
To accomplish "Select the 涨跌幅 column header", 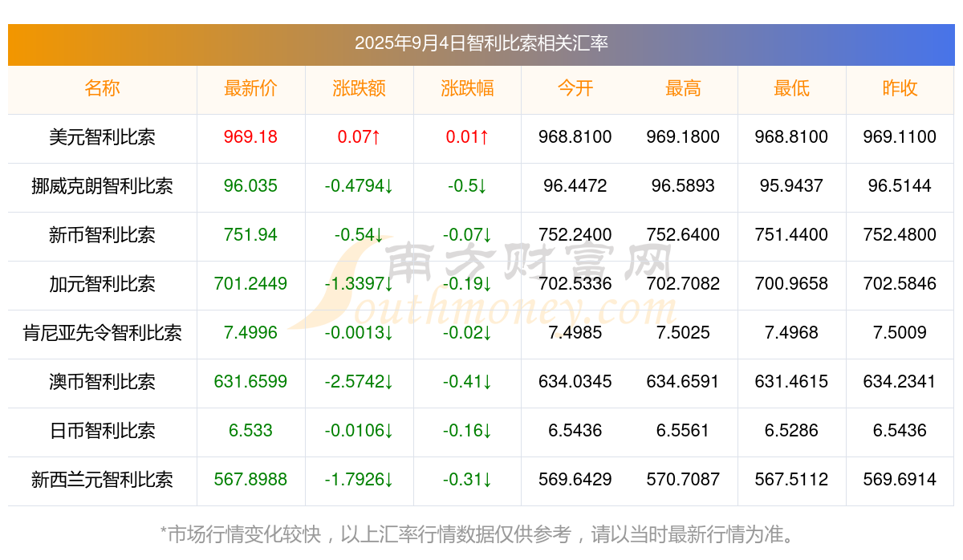I will tap(467, 88).
